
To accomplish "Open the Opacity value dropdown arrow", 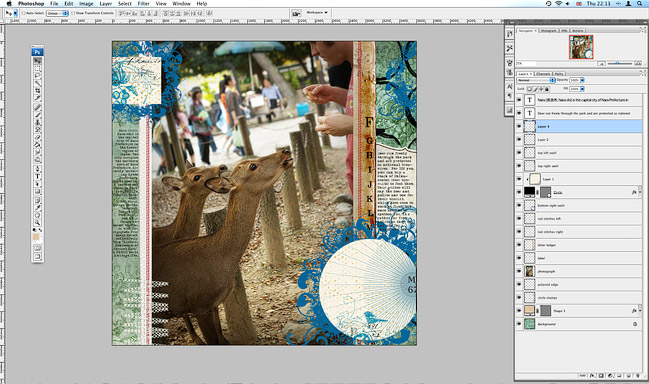I will [582, 80].
